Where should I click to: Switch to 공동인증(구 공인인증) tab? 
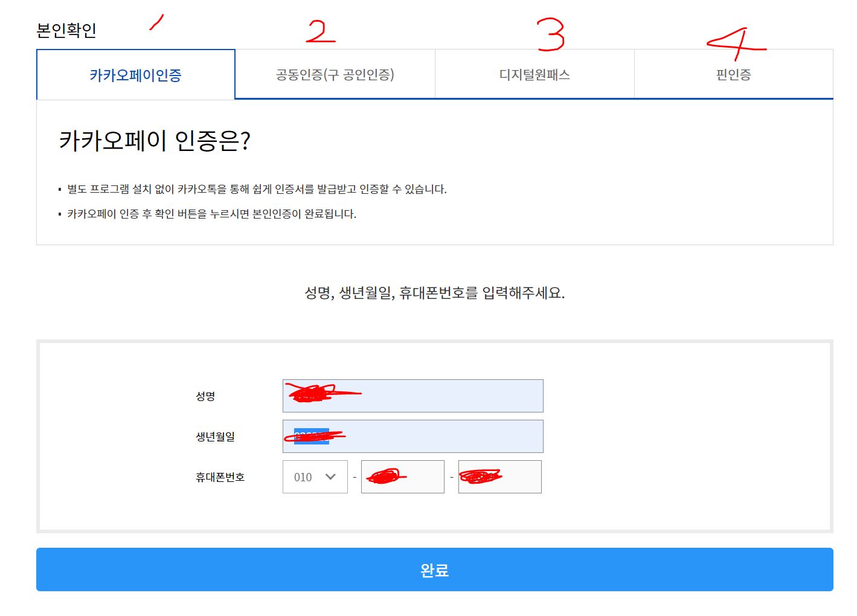335,74
